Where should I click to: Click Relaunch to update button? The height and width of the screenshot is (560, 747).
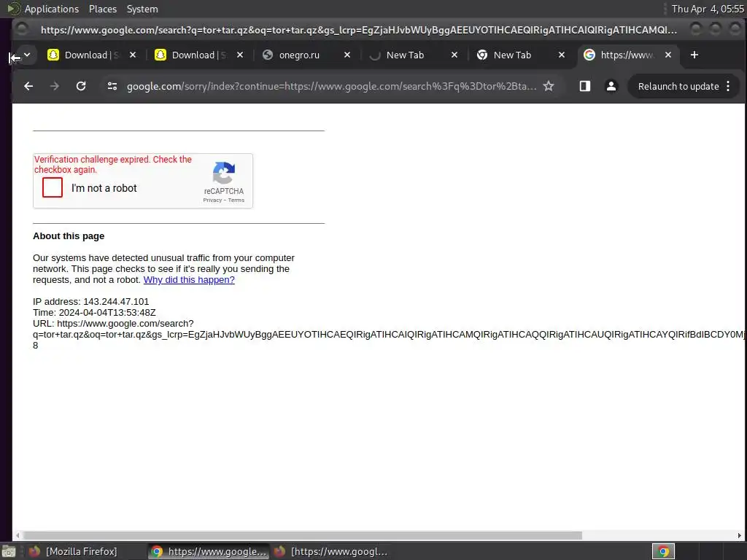[678, 86]
